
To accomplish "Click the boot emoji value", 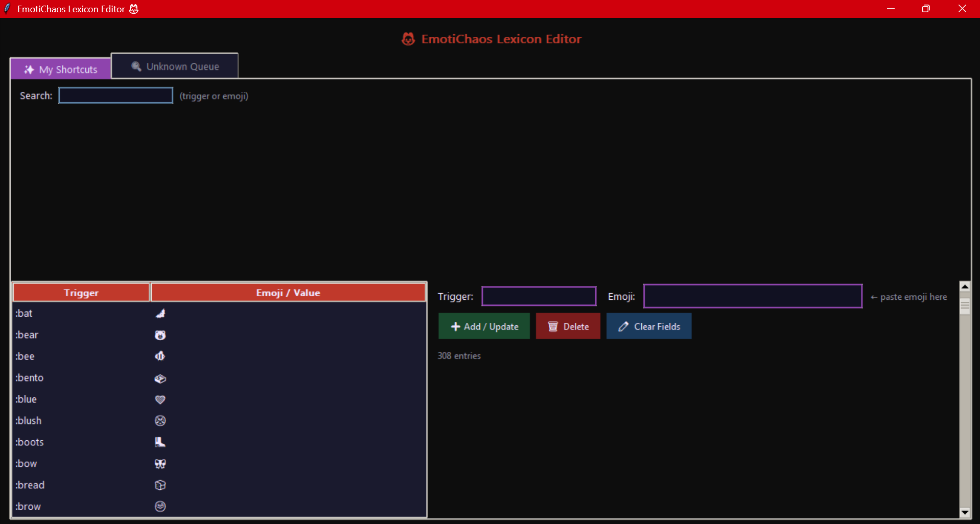I will [160, 442].
